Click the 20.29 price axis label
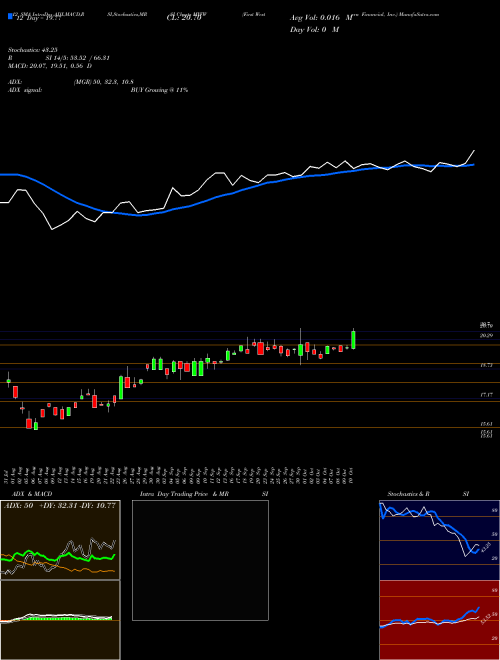The width and height of the screenshot is (500, 660). coord(487,335)
